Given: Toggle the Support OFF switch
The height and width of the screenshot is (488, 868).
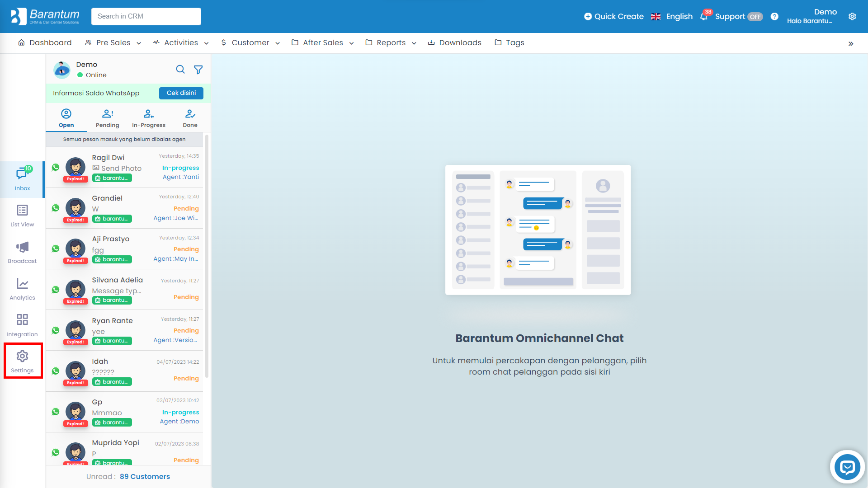Looking at the screenshot, I should (x=755, y=17).
